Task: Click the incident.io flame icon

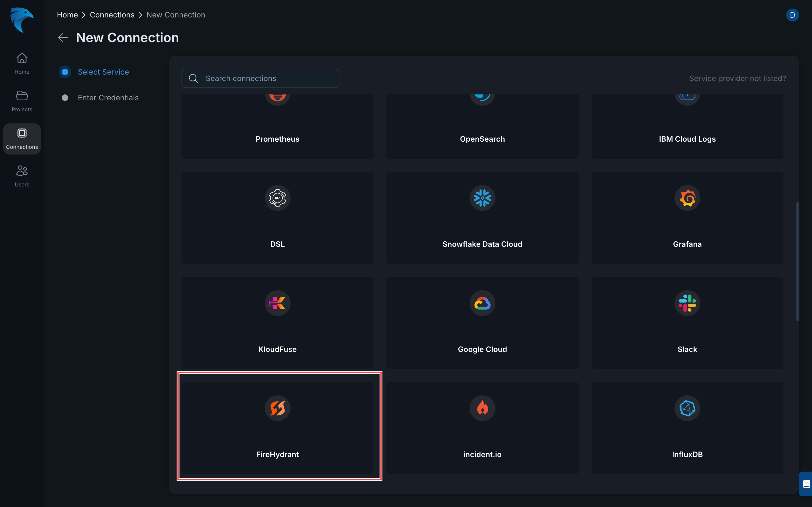Action: coord(482,408)
